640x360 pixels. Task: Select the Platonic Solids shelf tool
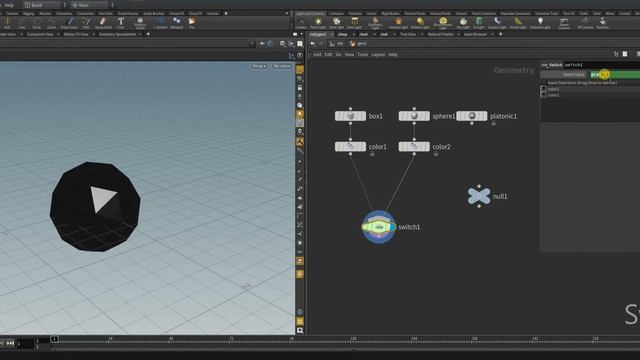[140, 23]
